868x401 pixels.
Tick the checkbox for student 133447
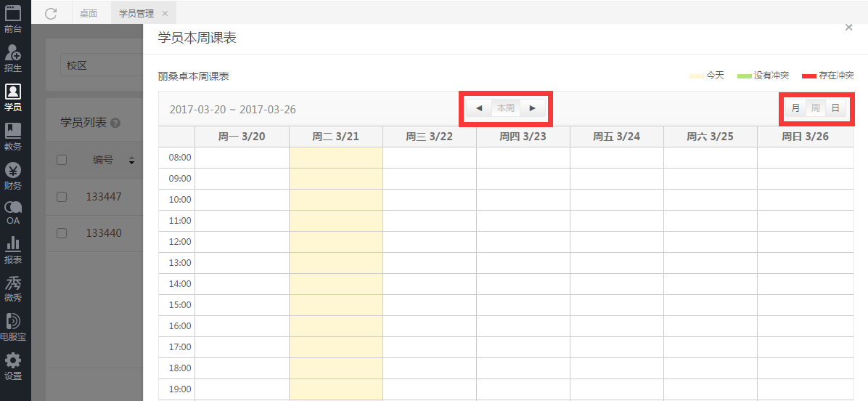pyautogui.click(x=62, y=197)
